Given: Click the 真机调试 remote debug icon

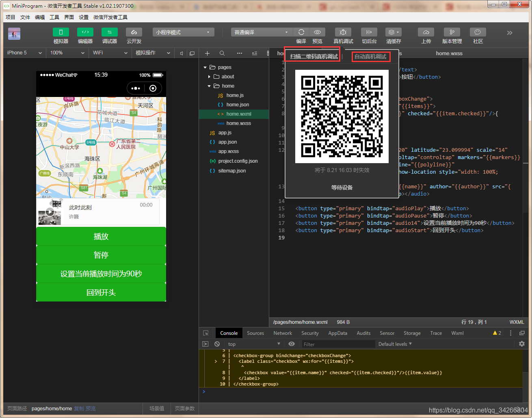Looking at the screenshot, I should pos(343,32).
